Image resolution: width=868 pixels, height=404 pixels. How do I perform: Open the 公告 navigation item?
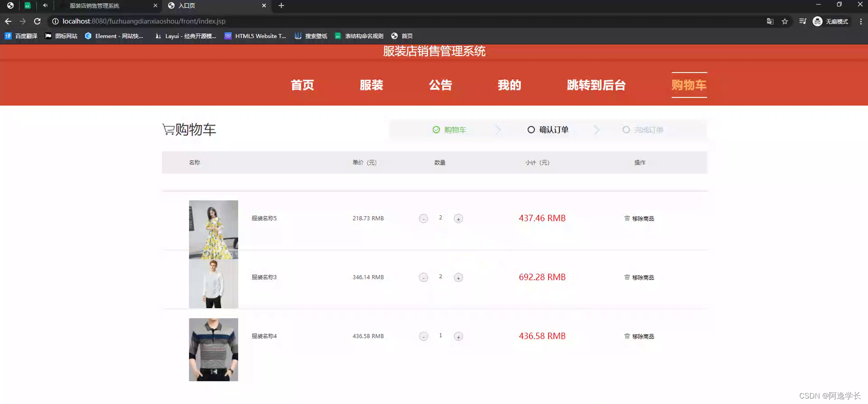[x=440, y=85]
